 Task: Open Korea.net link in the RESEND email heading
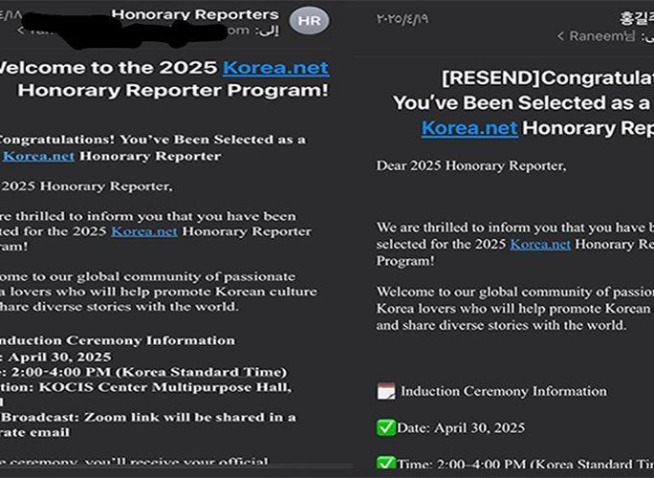click(x=470, y=128)
